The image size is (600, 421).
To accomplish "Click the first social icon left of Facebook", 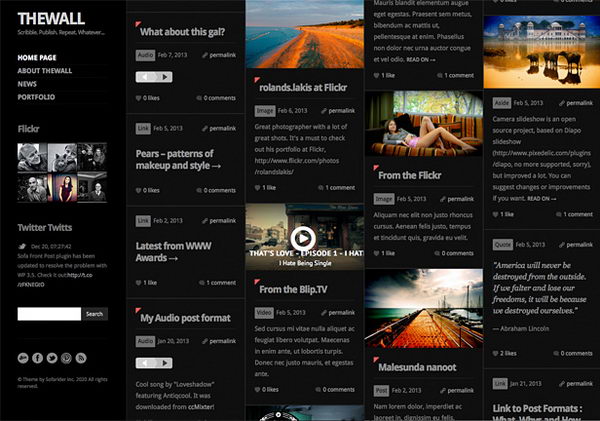I will pos(23,358).
